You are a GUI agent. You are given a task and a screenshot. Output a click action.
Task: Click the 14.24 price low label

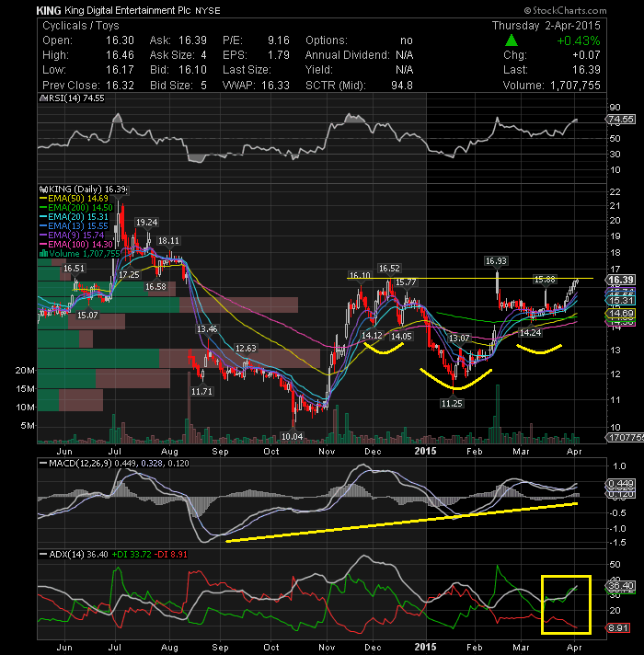pyautogui.click(x=530, y=333)
